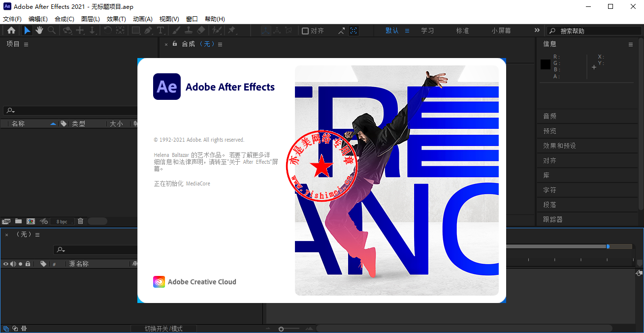Open the 默认 workspace menu
This screenshot has height=333, width=644.
click(407, 30)
